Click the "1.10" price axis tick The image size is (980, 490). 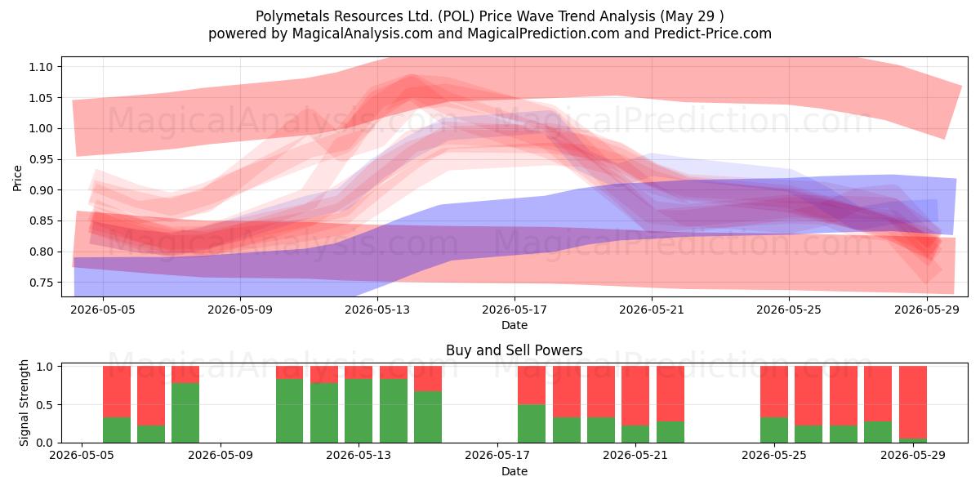42,67
